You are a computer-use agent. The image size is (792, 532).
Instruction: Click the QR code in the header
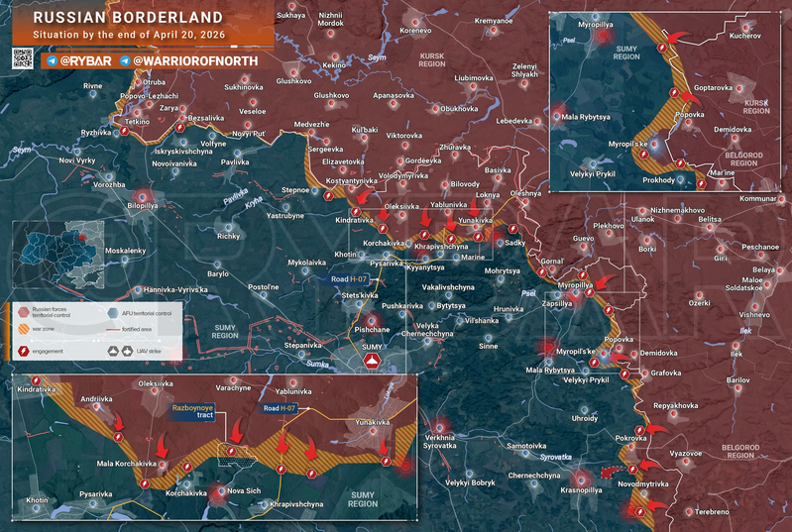(22, 58)
